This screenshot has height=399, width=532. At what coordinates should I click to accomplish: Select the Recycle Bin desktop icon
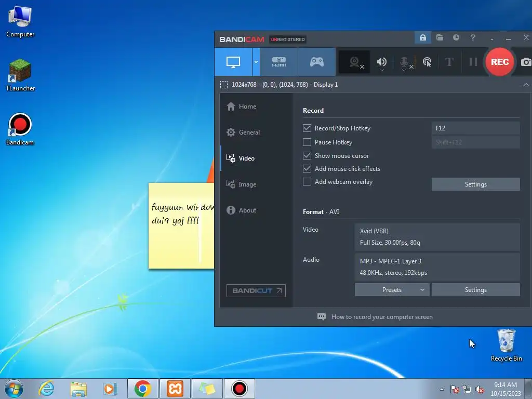click(506, 345)
